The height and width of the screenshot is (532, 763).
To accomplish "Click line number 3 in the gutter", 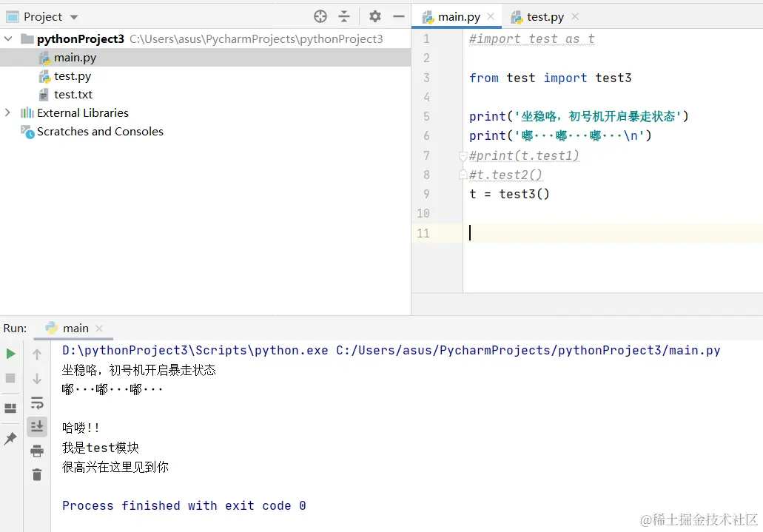I will (x=426, y=78).
